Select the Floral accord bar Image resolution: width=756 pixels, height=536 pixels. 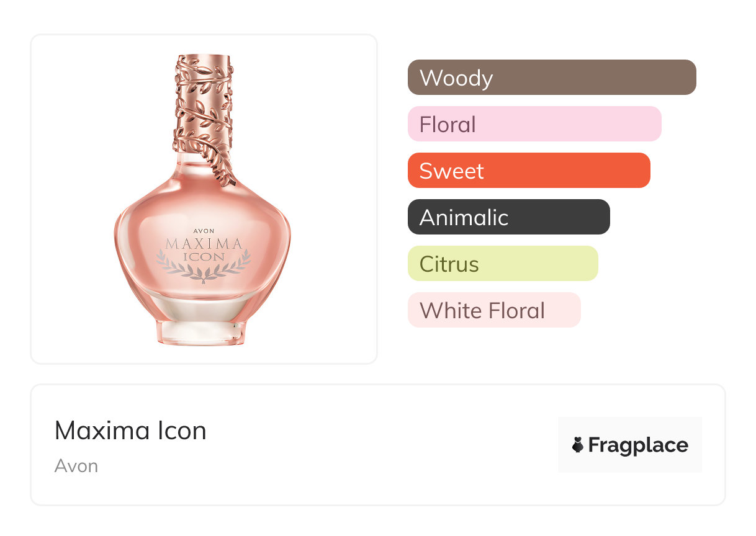[x=534, y=124]
